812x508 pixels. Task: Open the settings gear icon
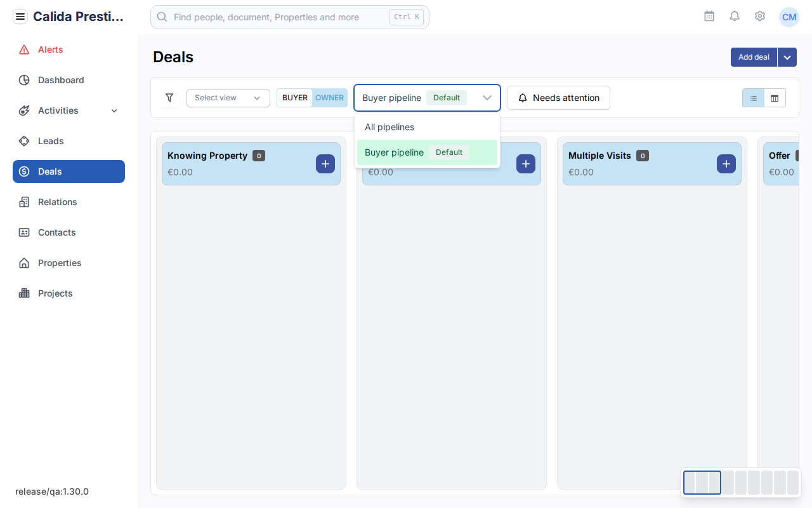pyautogui.click(x=760, y=16)
